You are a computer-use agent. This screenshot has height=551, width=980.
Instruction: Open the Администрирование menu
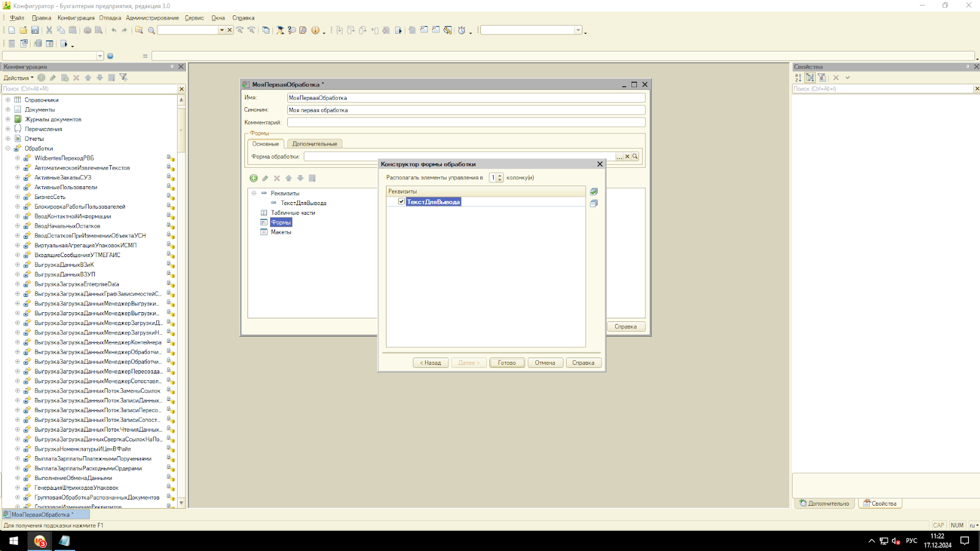(153, 18)
